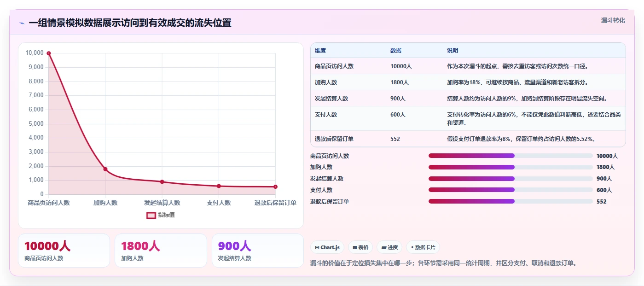Screen dimensions: 644x286
Task: Click the 支付人数 x-axis label on the chart
Action: (x=219, y=203)
